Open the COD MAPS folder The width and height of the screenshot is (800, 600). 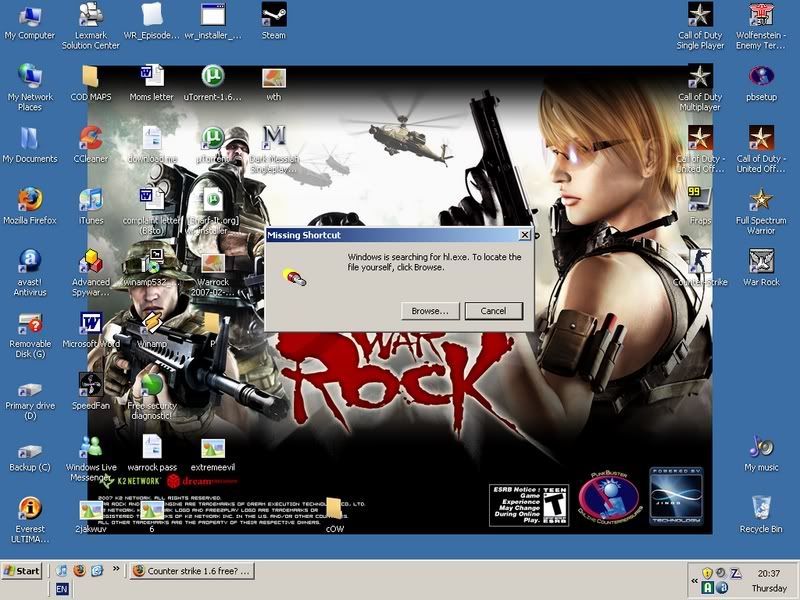point(90,76)
